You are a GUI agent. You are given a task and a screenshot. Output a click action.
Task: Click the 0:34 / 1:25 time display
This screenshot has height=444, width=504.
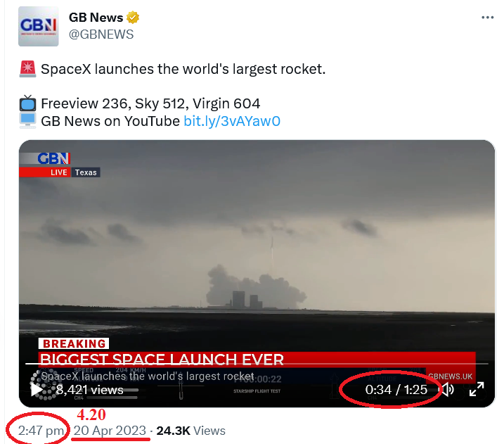(x=396, y=389)
